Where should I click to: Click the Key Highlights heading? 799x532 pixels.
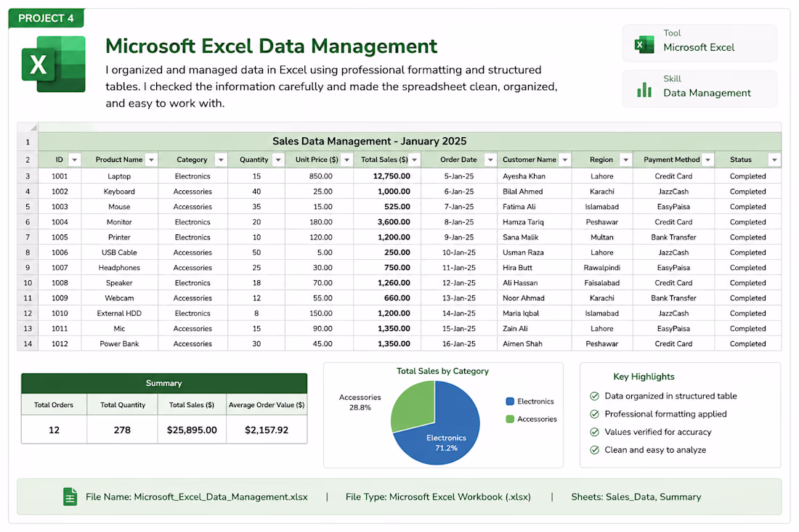tap(644, 377)
